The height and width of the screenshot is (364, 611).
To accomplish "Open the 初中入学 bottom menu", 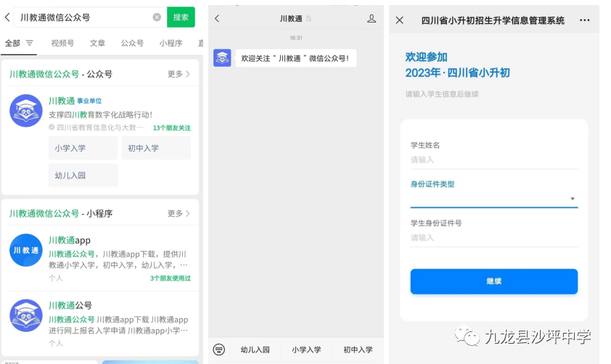I will pos(358,349).
